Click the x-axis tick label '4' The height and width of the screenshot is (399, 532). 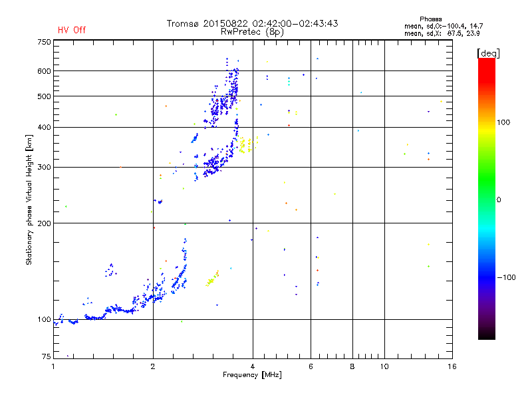point(253,366)
